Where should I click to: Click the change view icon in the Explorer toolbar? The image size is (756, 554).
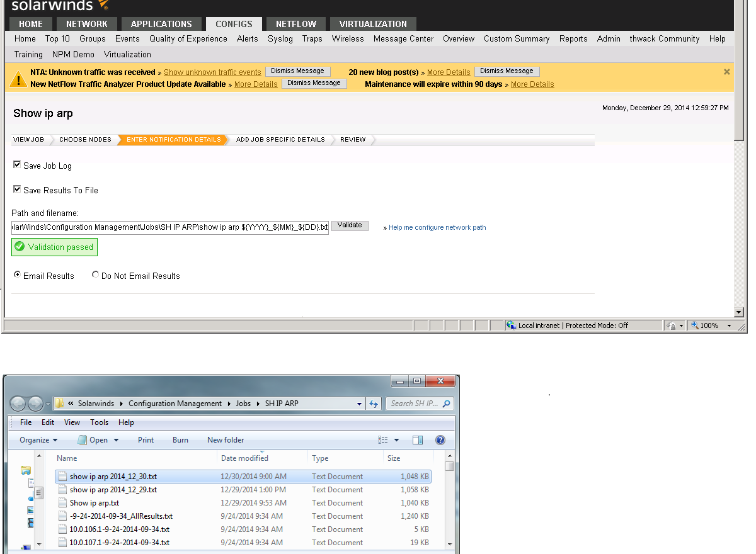coord(383,440)
